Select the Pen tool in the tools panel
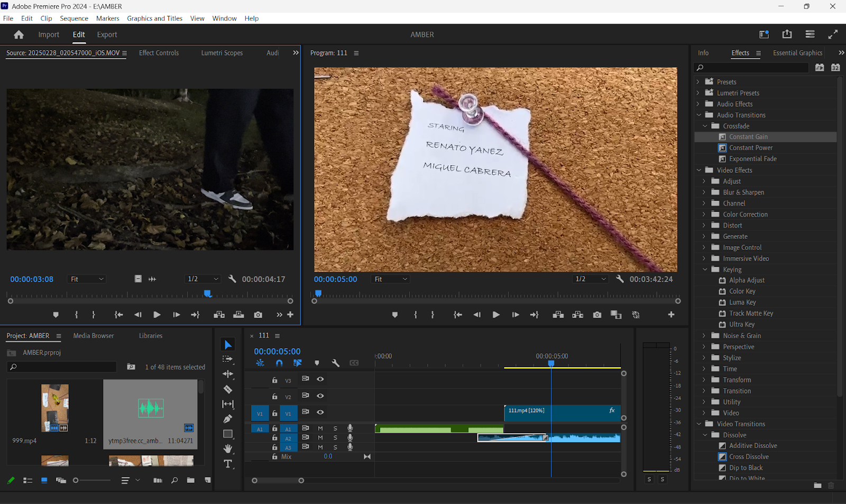Image resolution: width=846 pixels, height=504 pixels. pyautogui.click(x=228, y=419)
